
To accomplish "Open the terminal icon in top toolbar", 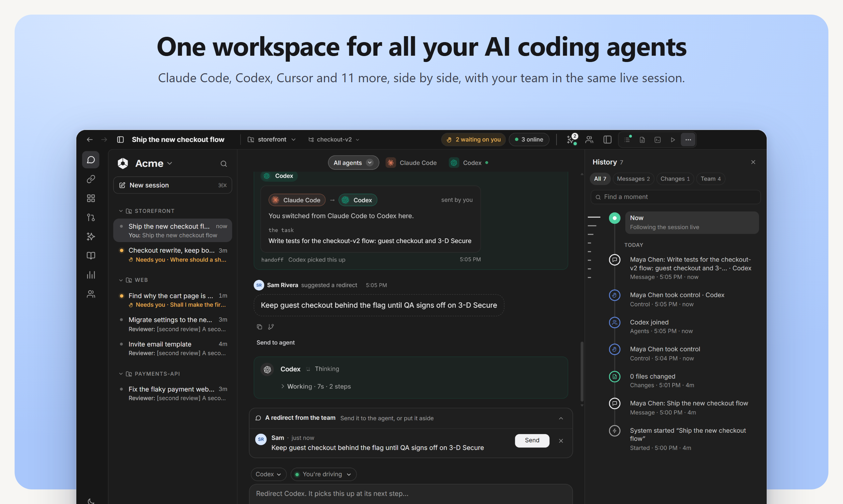I will pyautogui.click(x=658, y=140).
